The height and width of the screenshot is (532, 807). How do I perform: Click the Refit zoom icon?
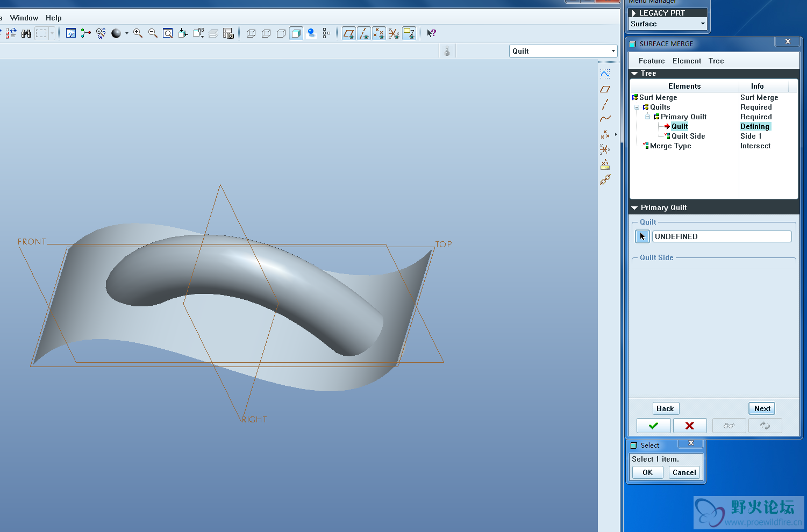tap(168, 33)
